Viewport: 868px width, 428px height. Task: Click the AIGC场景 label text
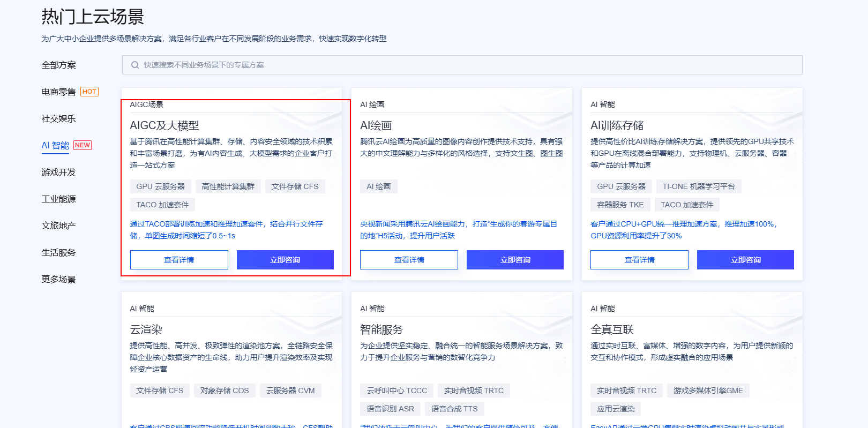[146, 104]
